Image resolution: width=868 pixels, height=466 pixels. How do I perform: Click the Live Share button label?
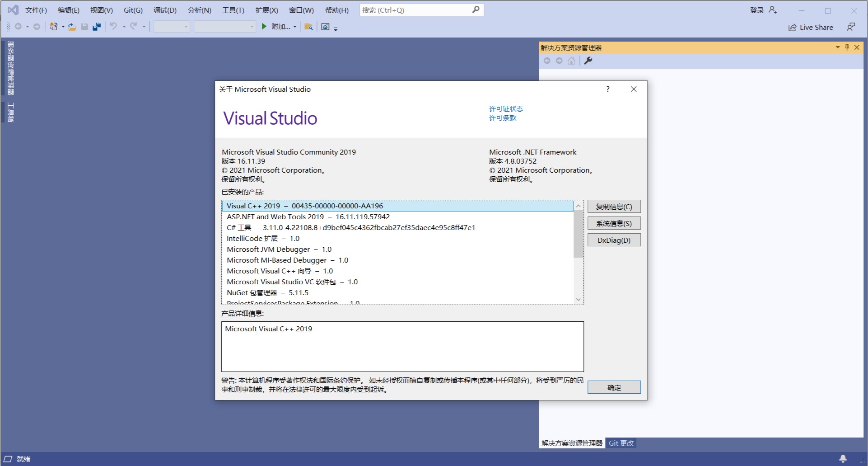pos(816,27)
